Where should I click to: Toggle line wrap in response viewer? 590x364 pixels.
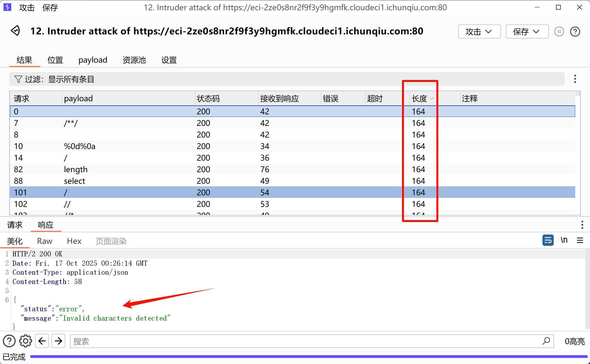(548, 240)
